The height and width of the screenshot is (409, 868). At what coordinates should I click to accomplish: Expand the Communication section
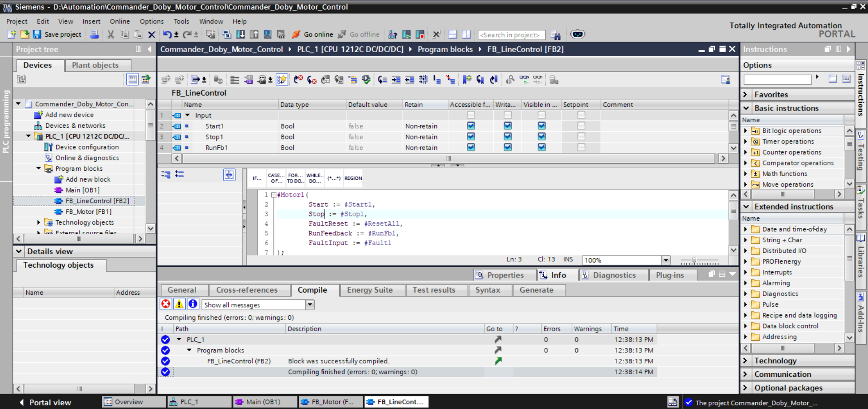[746, 374]
